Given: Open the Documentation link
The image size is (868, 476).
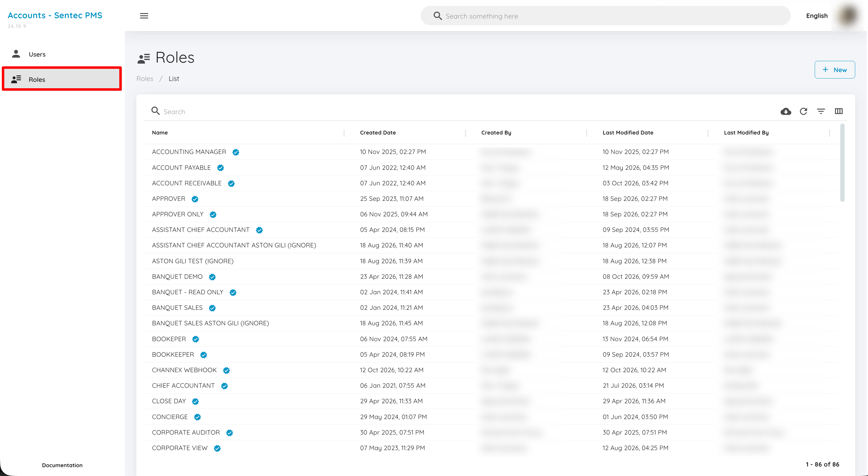Looking at the screenshot, I should [62, 465].
